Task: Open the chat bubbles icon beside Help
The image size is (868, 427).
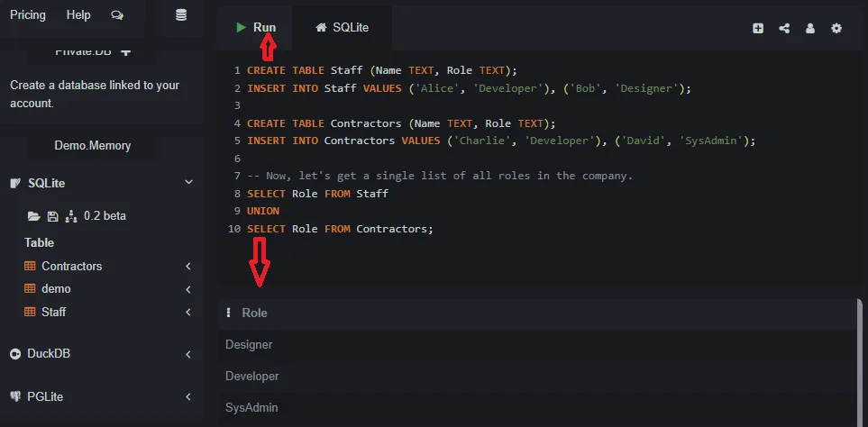Action: (117, 15)
